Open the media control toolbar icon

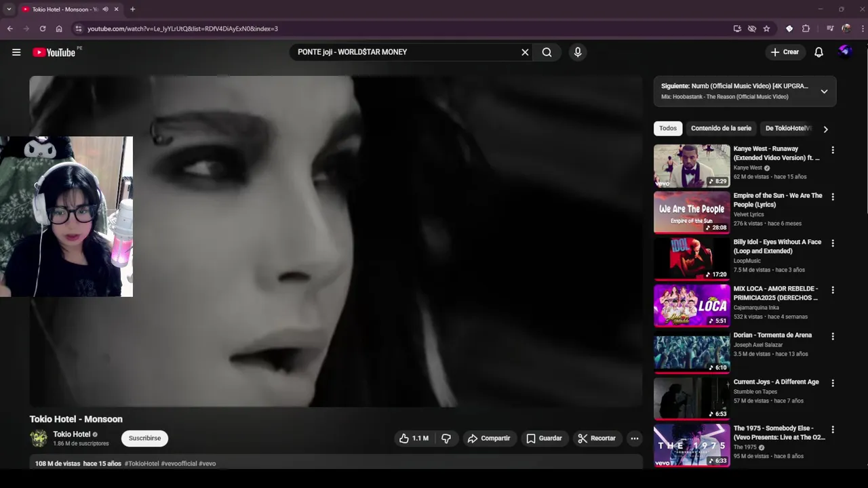coord(829,28)
